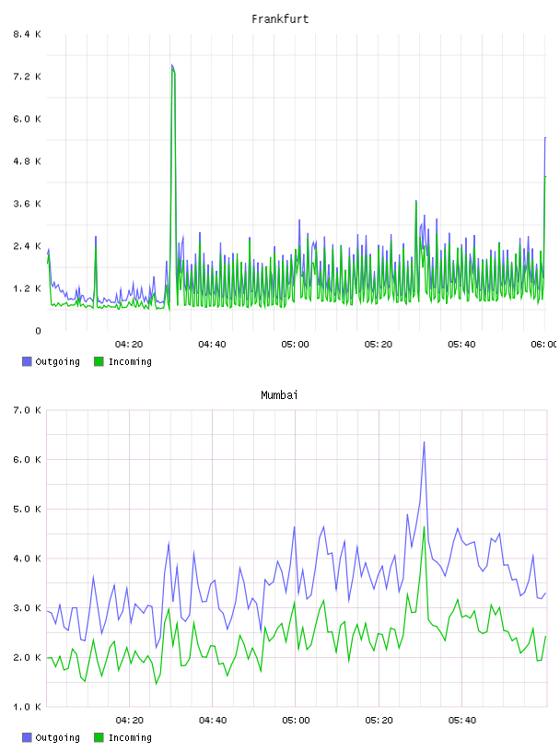Click the 5.0 K axis label in Mumbai

(x=28, y=509)
